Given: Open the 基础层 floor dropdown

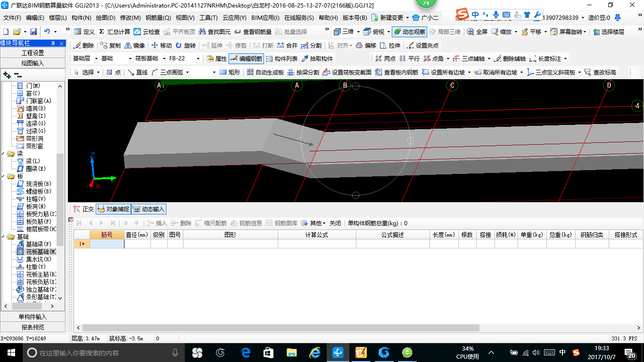Looking at the screenshot, I should (x=97, y=58).
